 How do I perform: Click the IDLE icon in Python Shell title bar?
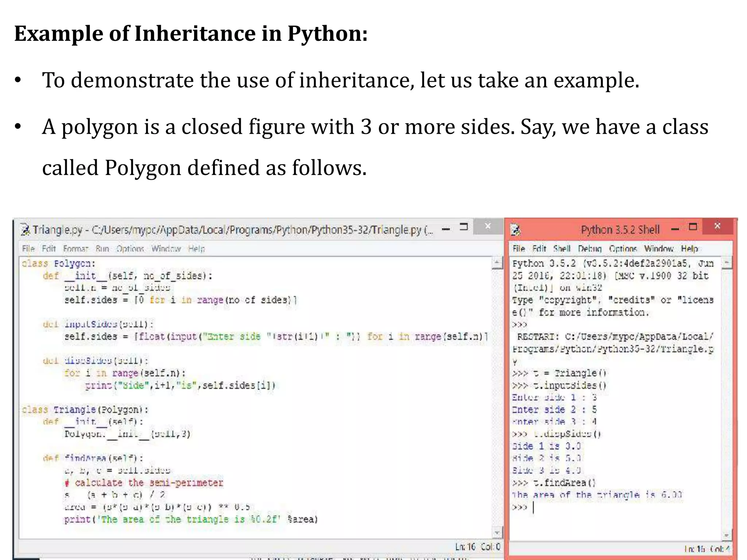[x=515, y=230]
